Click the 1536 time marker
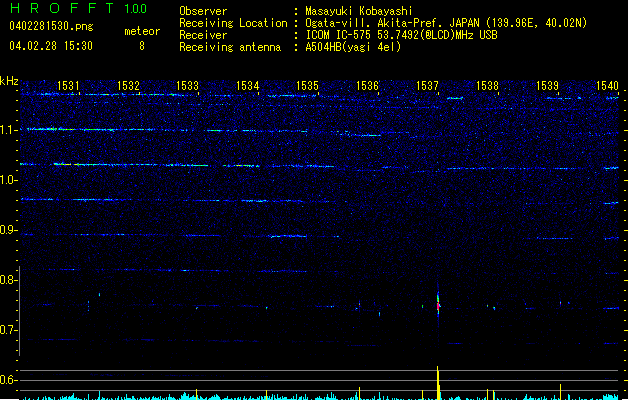Viewport: 629px width, 400px height. 367,85
